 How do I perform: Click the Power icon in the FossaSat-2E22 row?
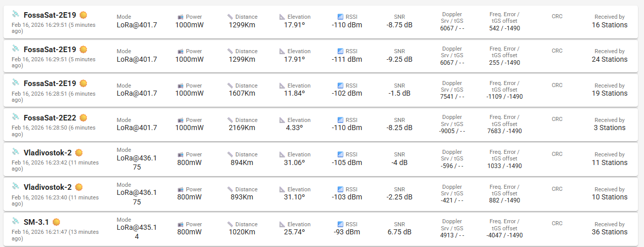181,120
